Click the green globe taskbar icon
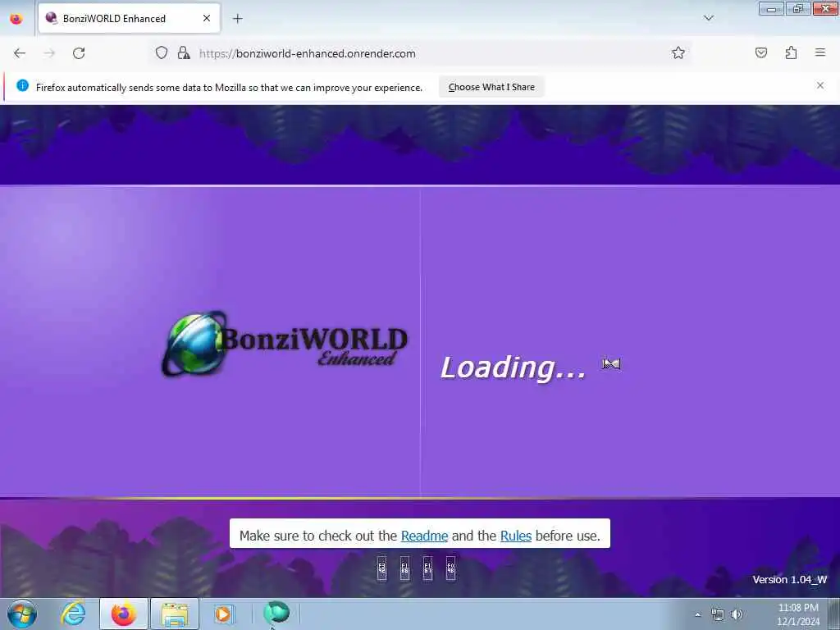This screenshot has width=840, height=630. [276, 612]
